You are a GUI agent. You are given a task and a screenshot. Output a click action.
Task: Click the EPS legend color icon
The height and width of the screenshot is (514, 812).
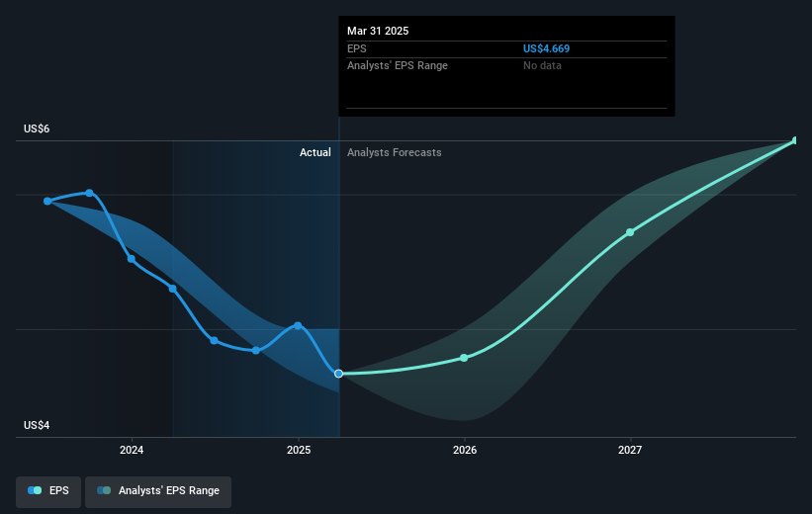point(35,490)
